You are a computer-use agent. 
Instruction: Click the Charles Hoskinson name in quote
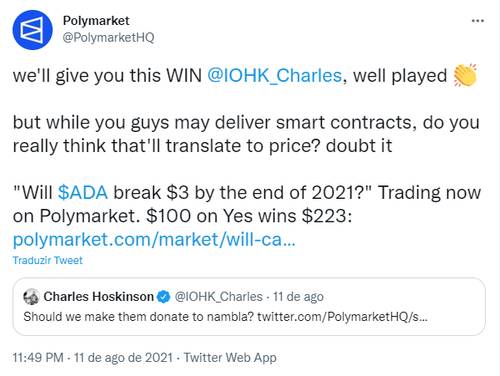[x=98, y=296]
